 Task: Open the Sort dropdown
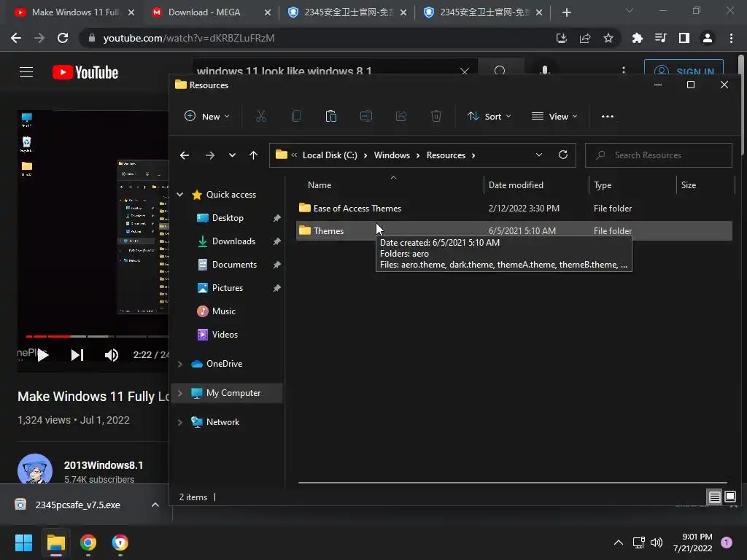point(489,116)
